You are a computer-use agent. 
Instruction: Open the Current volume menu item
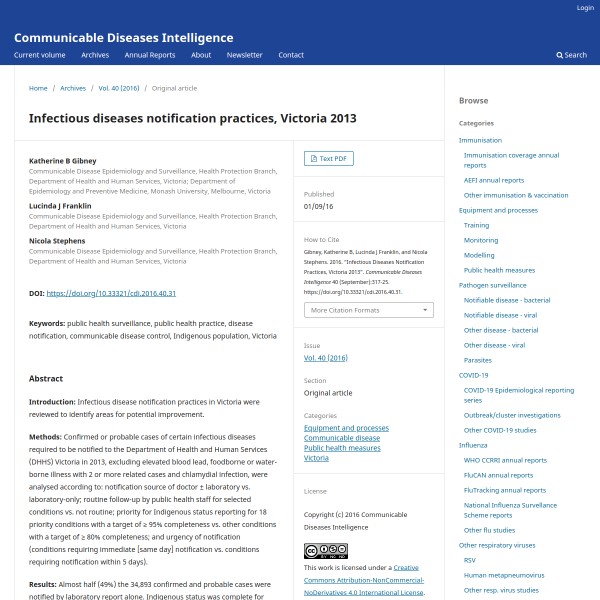click(x=40, y=55)
